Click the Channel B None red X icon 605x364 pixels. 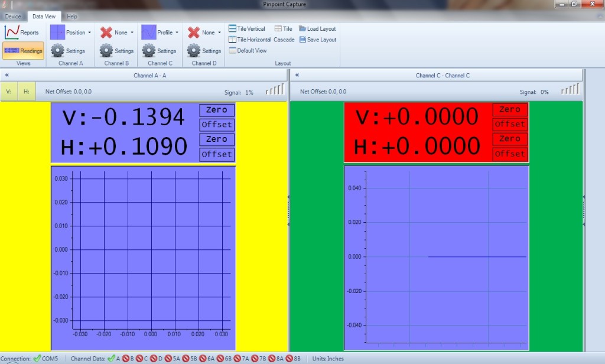[106, 32]
